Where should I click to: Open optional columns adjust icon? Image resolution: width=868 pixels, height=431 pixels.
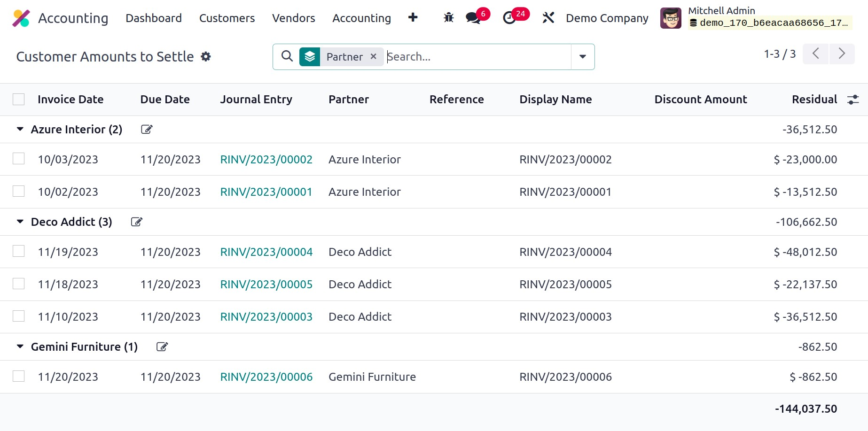tap(852, 100)
